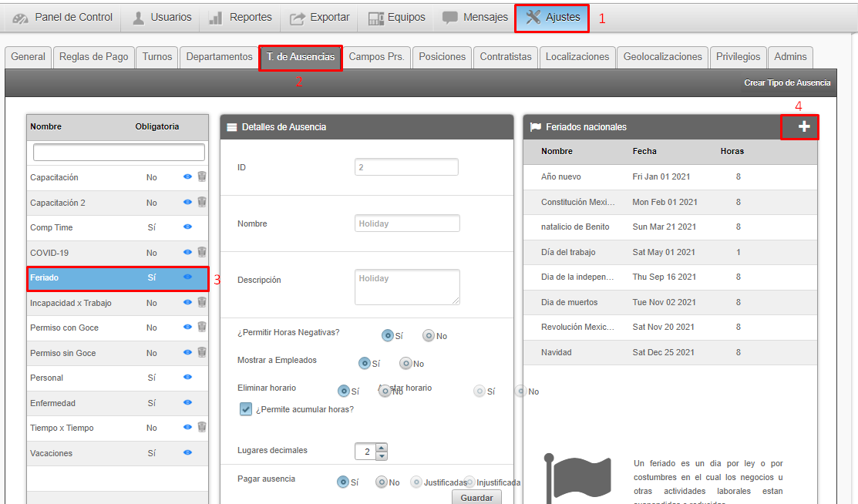Switch to the Reglas de Pago tab
Viewport: 858px width, 504px height.
click(x=93, y=57)
